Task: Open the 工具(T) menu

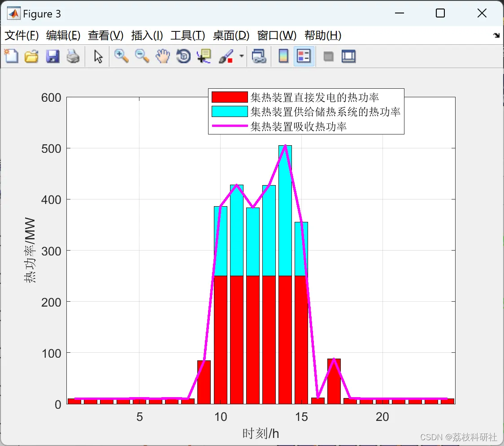Action: [x=188, y=35]
